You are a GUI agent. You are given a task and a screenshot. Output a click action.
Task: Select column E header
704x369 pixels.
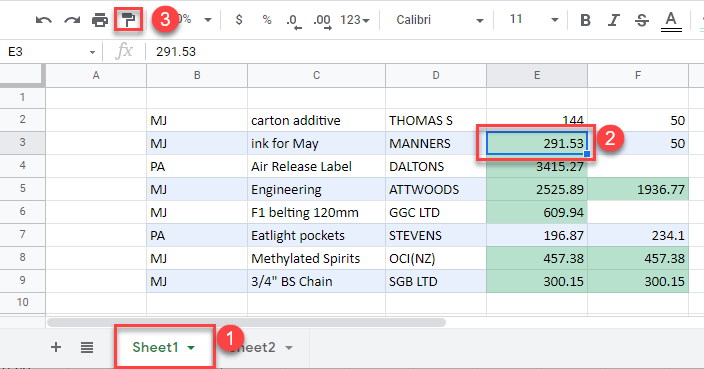click(x=537, y=75)
